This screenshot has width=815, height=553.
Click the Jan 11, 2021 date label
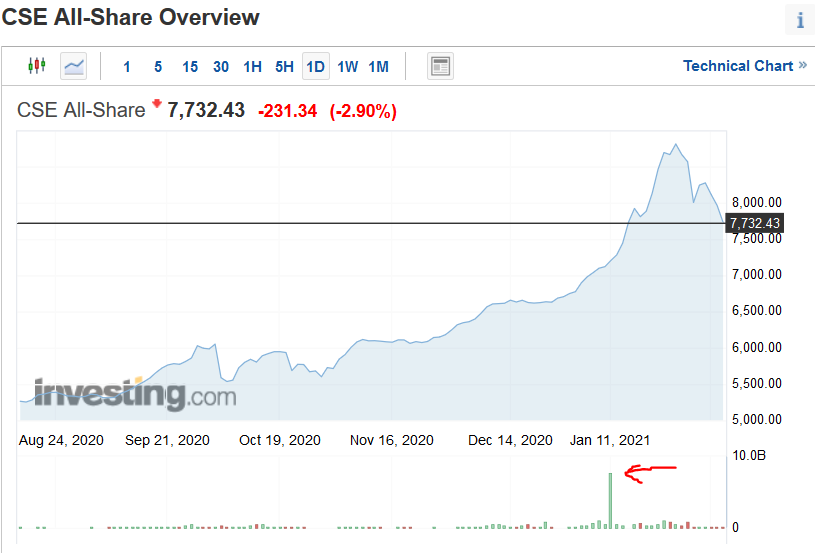pos(610,440)
